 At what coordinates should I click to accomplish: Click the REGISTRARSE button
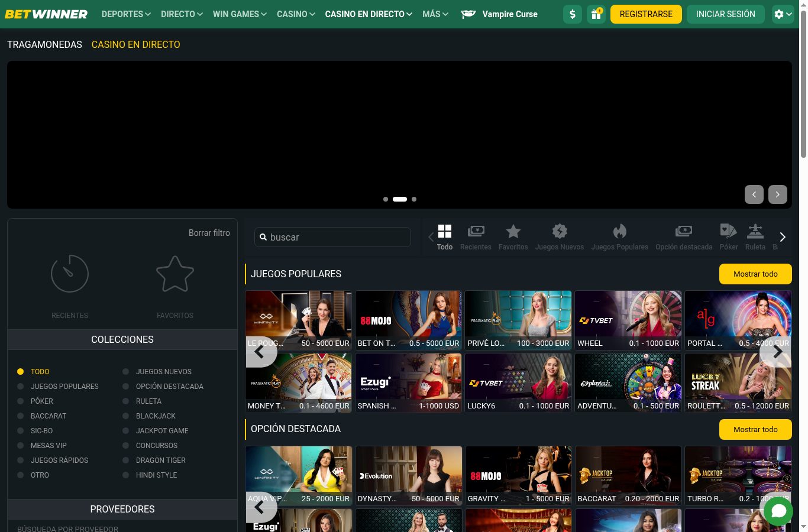(646, 14)
